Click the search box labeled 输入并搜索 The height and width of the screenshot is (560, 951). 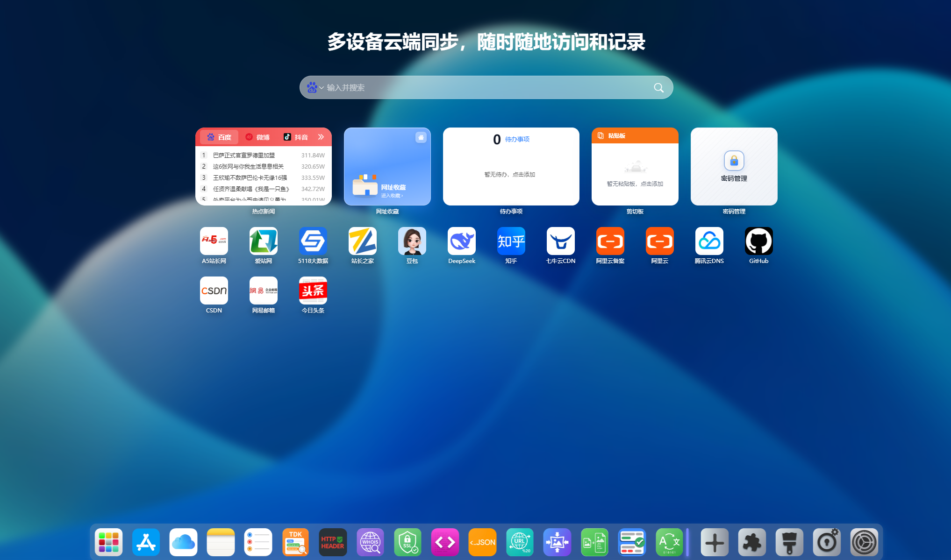(486, 87)
